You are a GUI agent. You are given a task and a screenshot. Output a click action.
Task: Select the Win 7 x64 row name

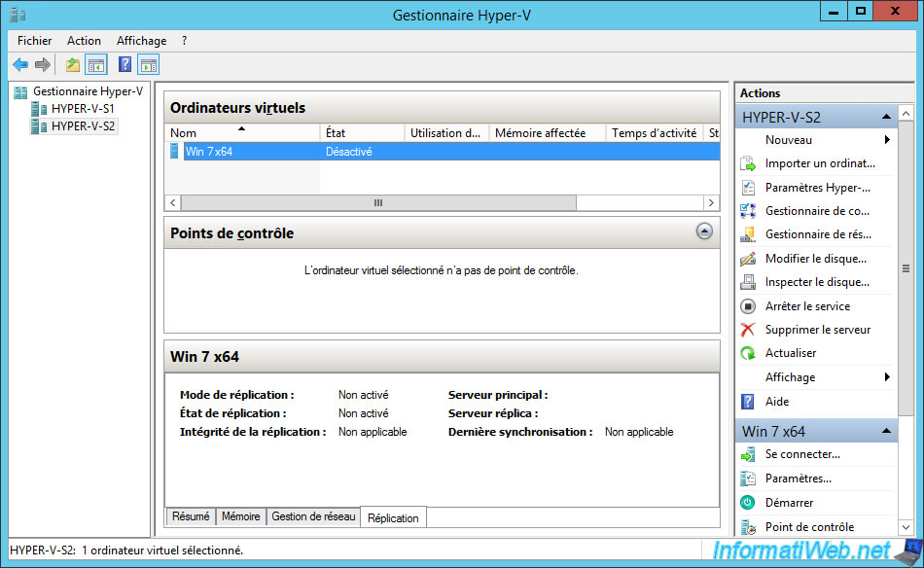click(x=209, y=152)
